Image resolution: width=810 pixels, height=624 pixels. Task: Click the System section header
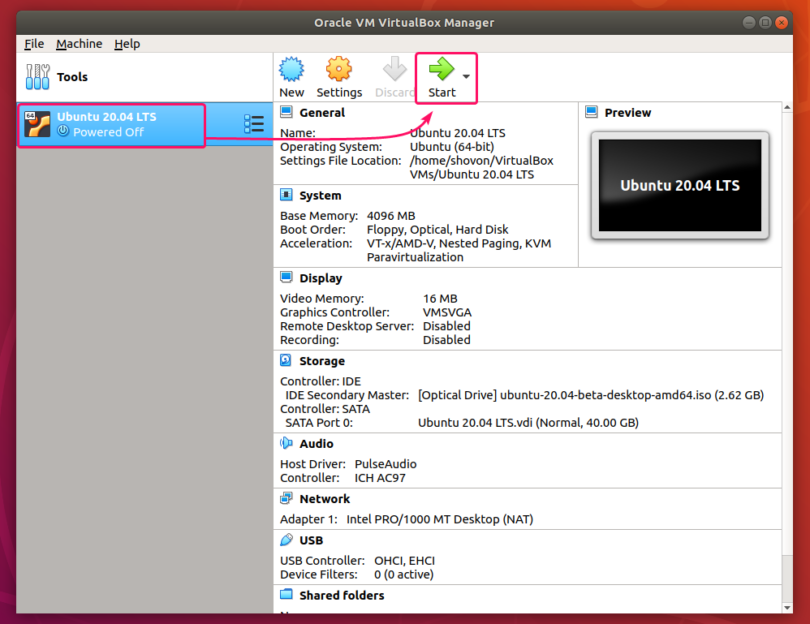pyautogui.click(x=320, y=196)
